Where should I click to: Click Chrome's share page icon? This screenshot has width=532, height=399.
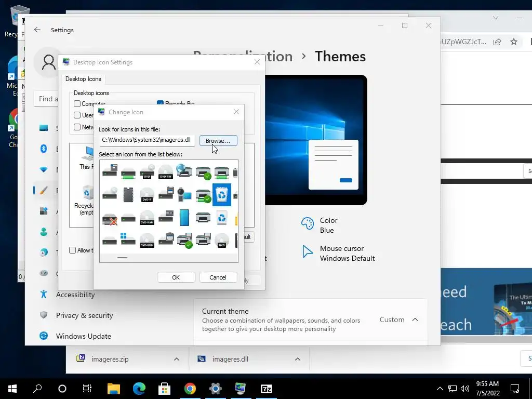point(497,42)
